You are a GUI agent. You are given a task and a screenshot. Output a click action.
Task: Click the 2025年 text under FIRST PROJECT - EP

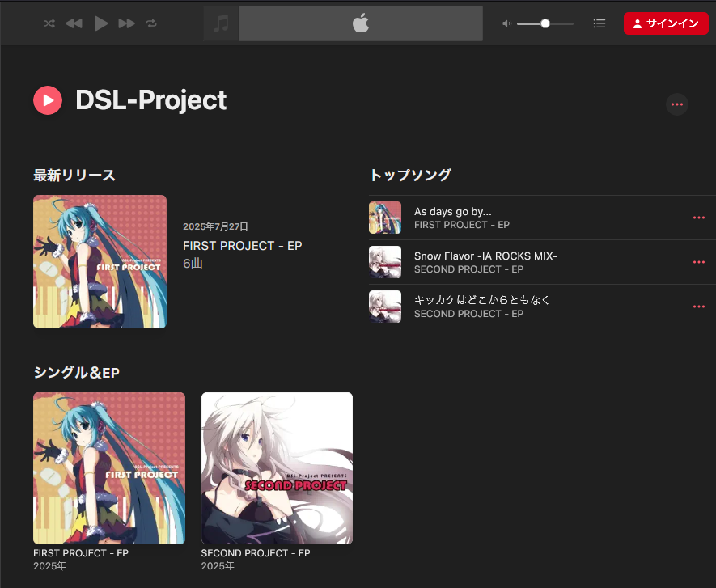pyautogui.click(x=50, y=566)
